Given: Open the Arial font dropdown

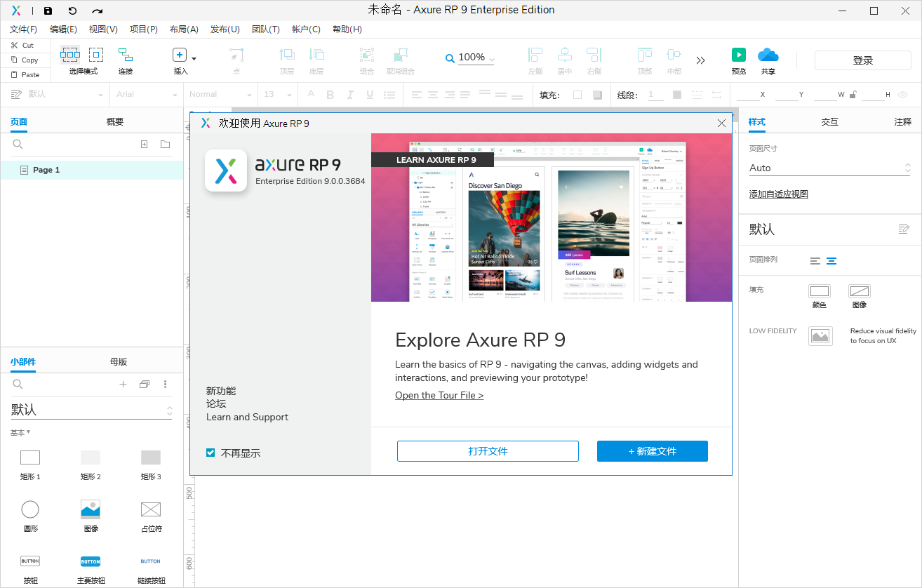Looking at the screenshot, I should point(147,94).
